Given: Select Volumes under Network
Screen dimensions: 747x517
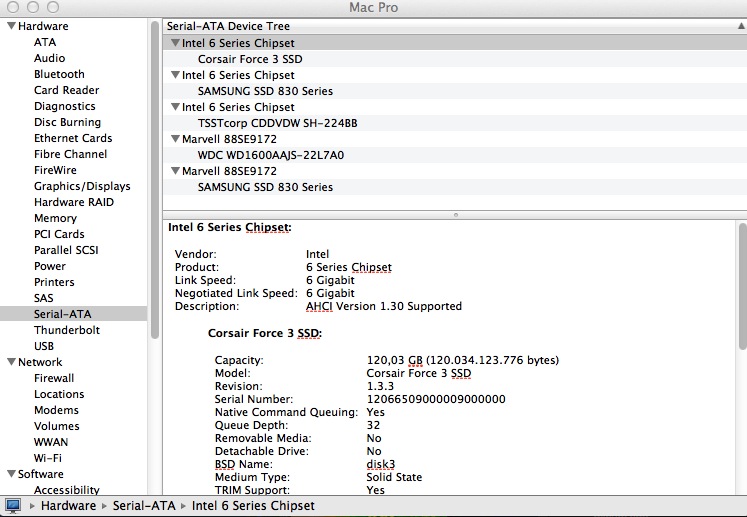Looking at the screenshot, I should click(57, 426).
